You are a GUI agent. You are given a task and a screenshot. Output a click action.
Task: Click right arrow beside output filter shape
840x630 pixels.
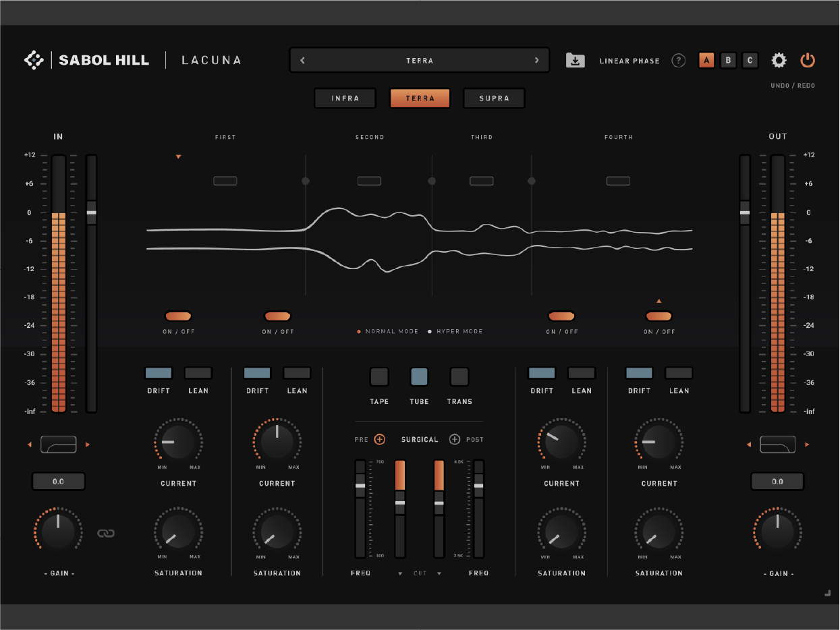(807, 445)
